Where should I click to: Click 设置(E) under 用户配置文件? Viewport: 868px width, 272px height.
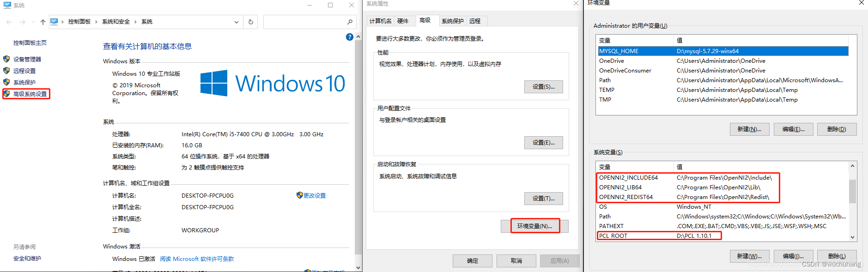[544, 143]
